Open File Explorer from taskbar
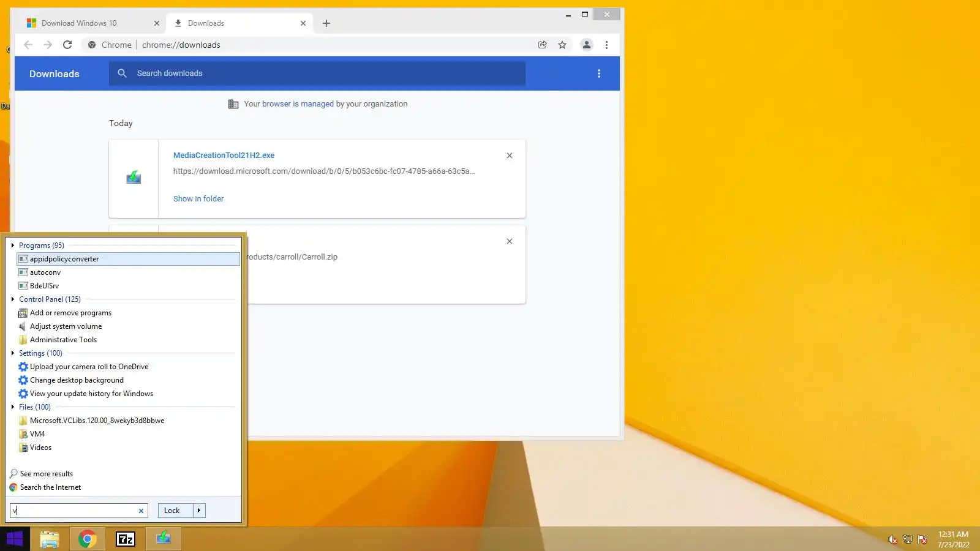 point(49,539)
